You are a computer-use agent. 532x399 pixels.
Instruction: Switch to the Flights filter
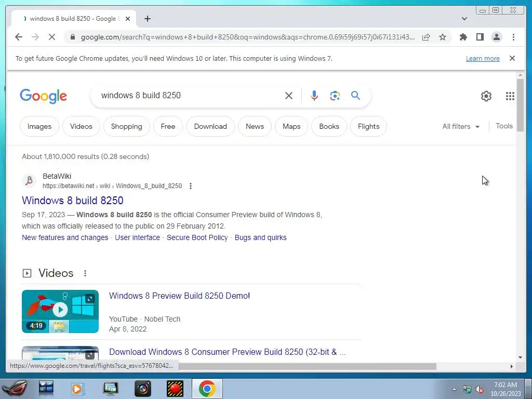(368, 126)
